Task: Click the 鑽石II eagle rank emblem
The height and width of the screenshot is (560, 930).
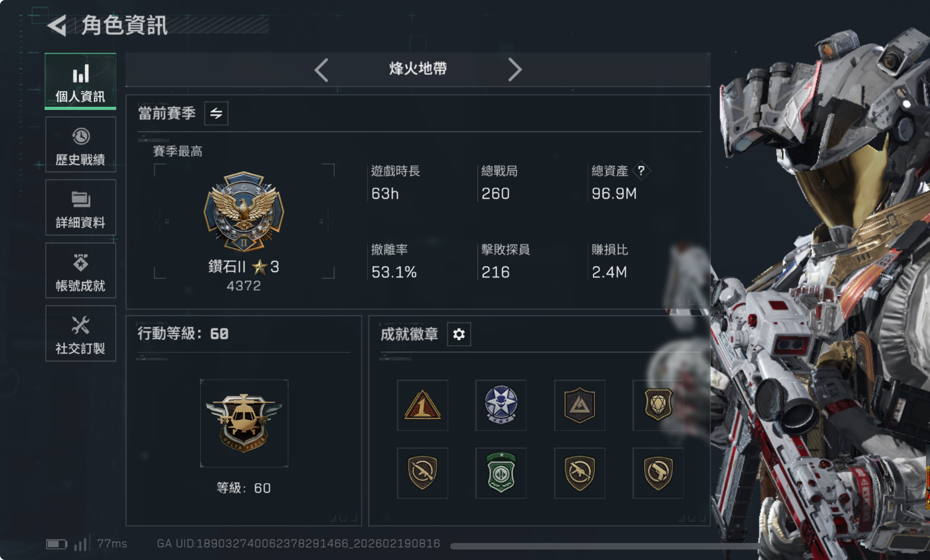Action: click(x=244, y=212)
